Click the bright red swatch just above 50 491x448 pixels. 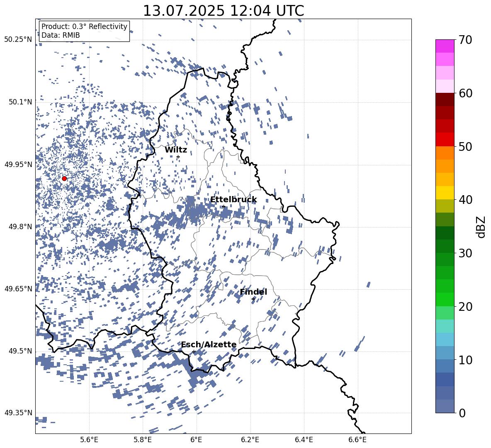445,140
